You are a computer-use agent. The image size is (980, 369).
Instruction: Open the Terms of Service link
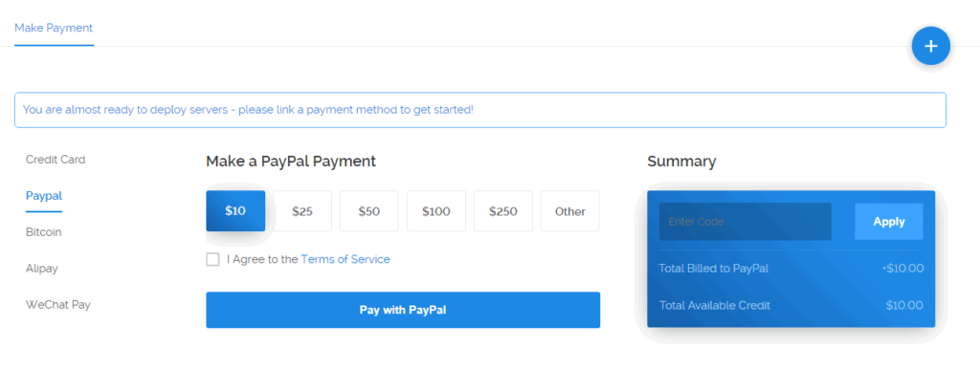(x=345, y=259)
